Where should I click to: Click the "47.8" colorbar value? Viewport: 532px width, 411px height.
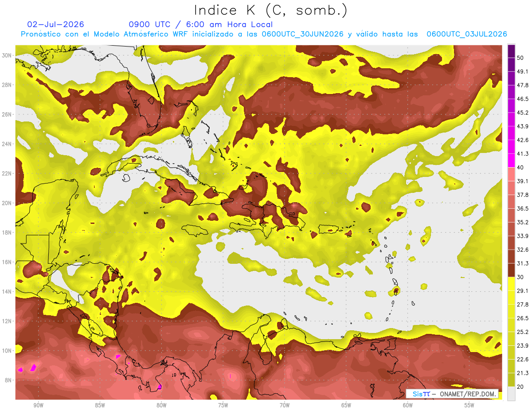tap(522, 85)
